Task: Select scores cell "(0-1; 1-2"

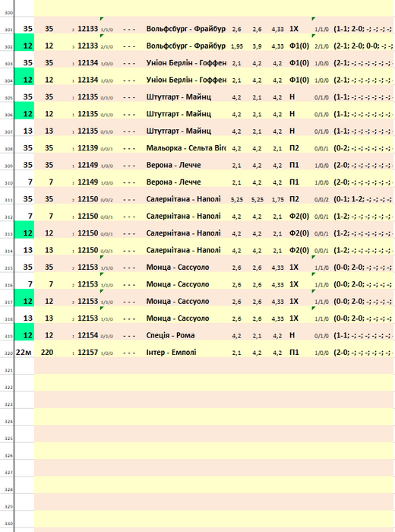Action: click(x=363, y=199)
